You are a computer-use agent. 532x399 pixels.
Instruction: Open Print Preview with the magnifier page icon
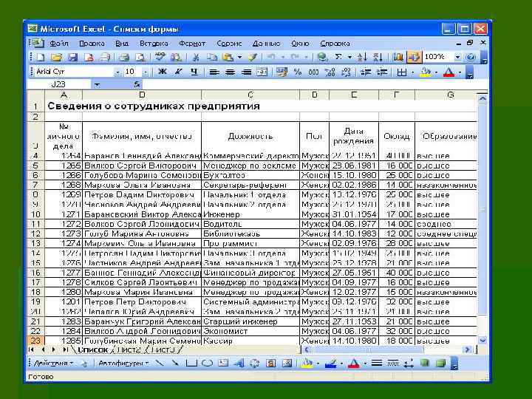coord(140,58)
